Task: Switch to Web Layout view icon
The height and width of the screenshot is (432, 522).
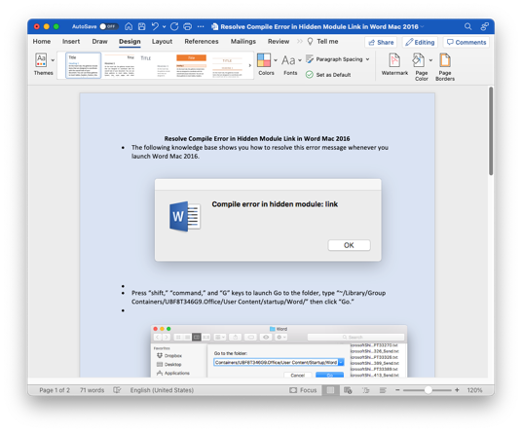Action: coord(348,390)
